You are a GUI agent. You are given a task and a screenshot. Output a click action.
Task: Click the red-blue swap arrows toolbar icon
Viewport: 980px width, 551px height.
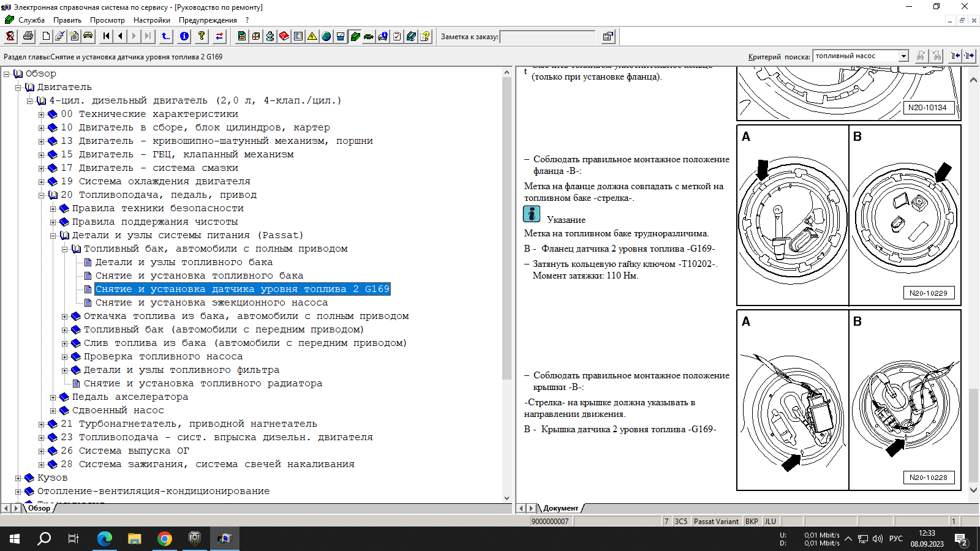pyautogui.click(x=219, y=36)
